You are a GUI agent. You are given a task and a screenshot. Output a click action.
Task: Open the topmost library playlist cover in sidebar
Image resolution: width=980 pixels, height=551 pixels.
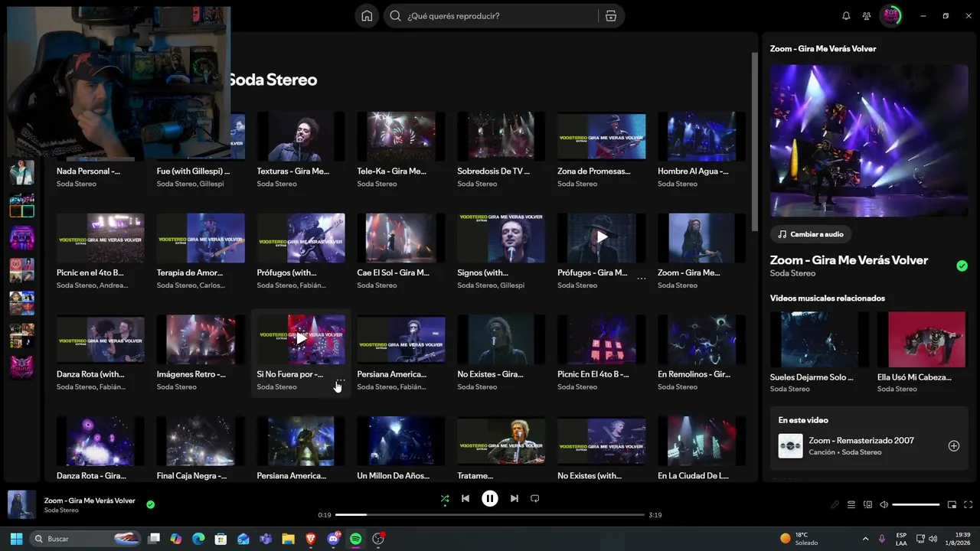pyautogui.click(x=21, y=172)
